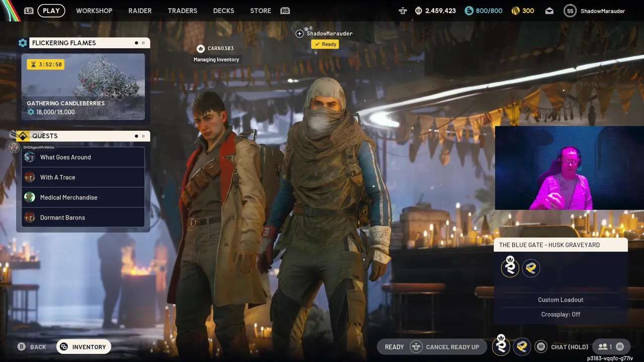Open ShadowMarauder profile name in top bar
644x362 pixels.
point(603,11)
